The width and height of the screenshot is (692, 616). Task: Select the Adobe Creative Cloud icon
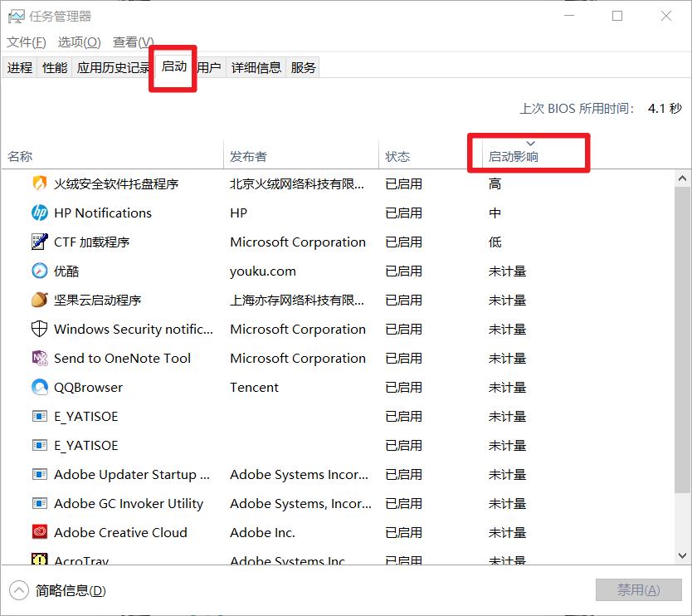(38, 532)
